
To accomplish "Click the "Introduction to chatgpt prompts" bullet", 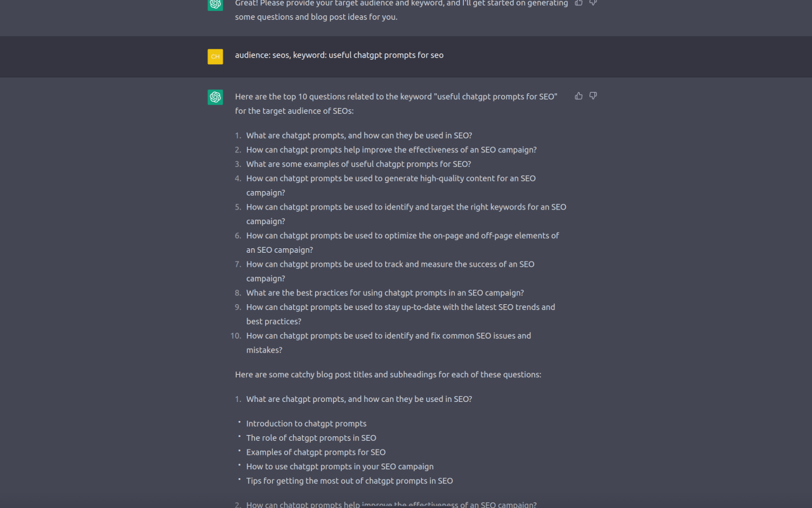I will click(x=306, y=424).
